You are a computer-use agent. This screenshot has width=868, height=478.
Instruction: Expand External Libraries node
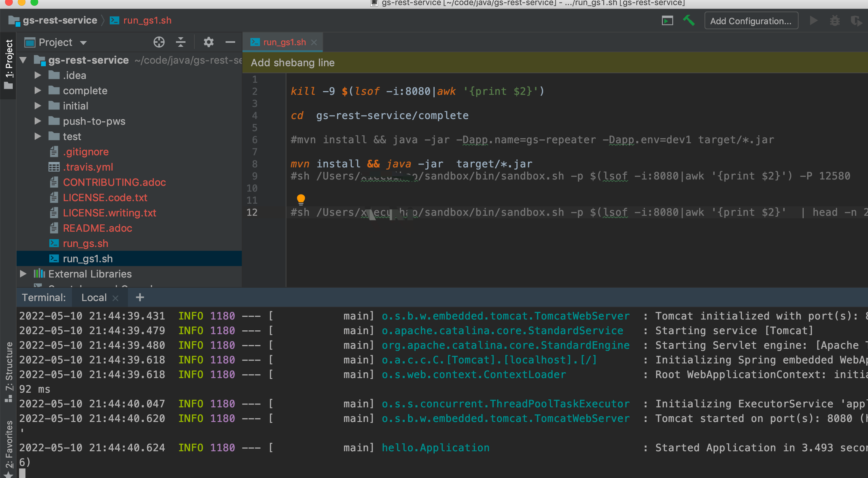click(x=23, y=274)
